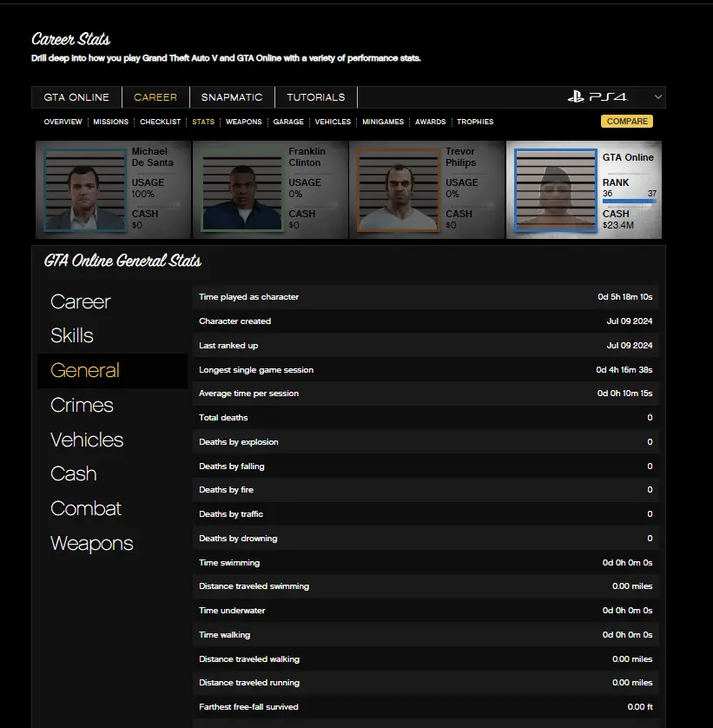
Task: Open the Combat stats category
Action: (x=86, y=509)
